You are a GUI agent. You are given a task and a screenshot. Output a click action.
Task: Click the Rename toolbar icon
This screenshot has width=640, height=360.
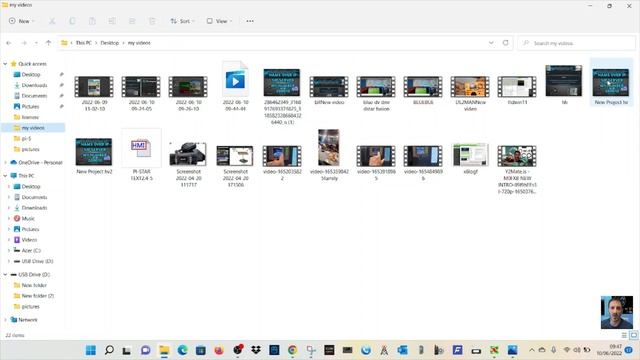[x=112, y=21]
